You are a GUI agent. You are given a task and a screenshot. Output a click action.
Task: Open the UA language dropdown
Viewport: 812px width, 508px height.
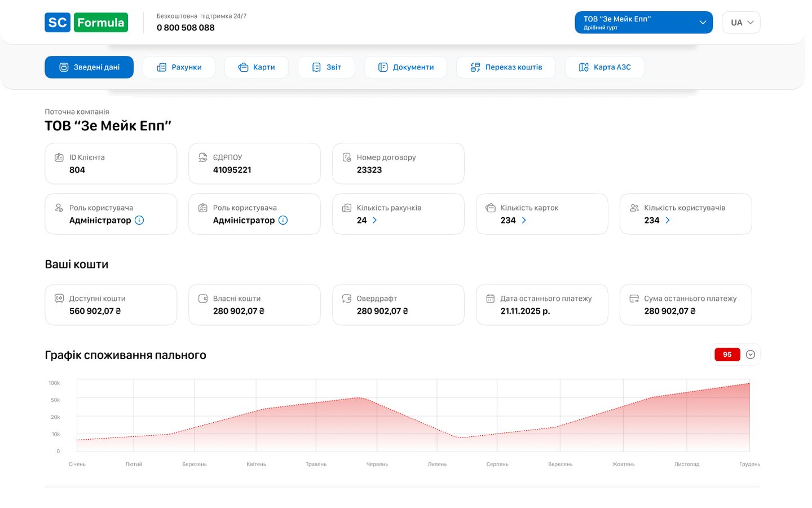click(x=742, y=23)
